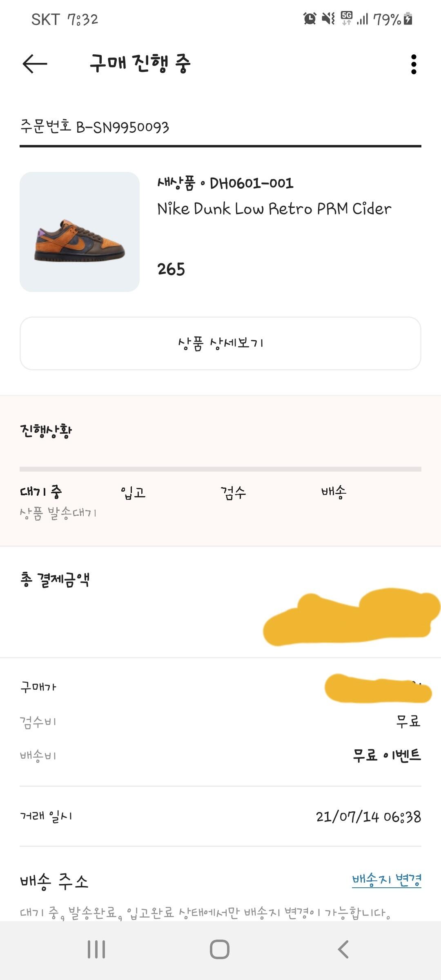Tap the product name Nike Dunk Low Retro
The image size is (441, 980).
point(274,209)
